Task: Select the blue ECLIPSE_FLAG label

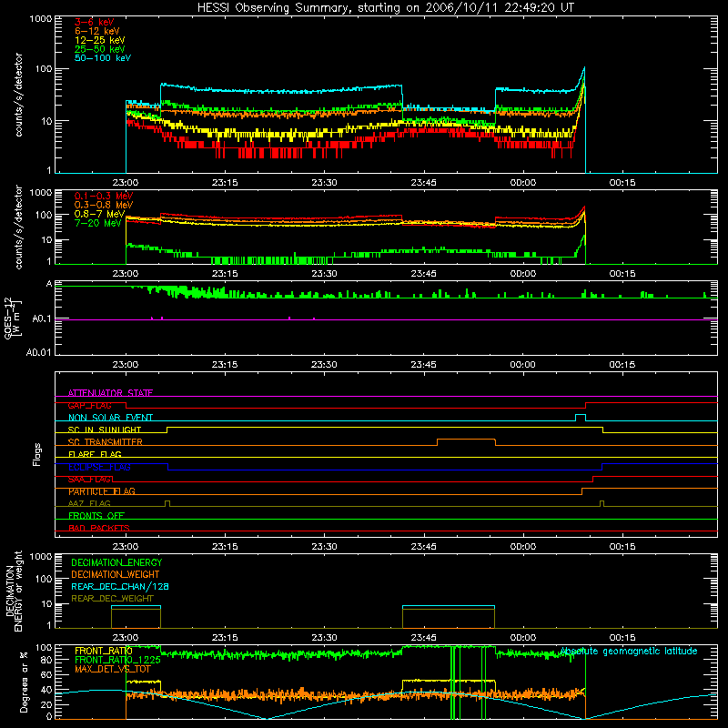Action: click(x=99, y=467)
